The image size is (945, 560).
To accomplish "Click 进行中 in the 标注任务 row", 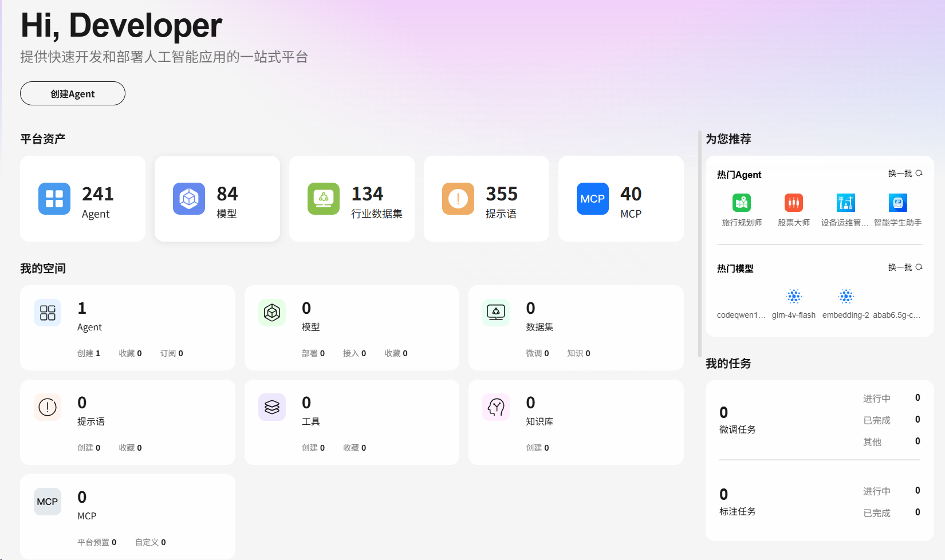I will [877, 491].
